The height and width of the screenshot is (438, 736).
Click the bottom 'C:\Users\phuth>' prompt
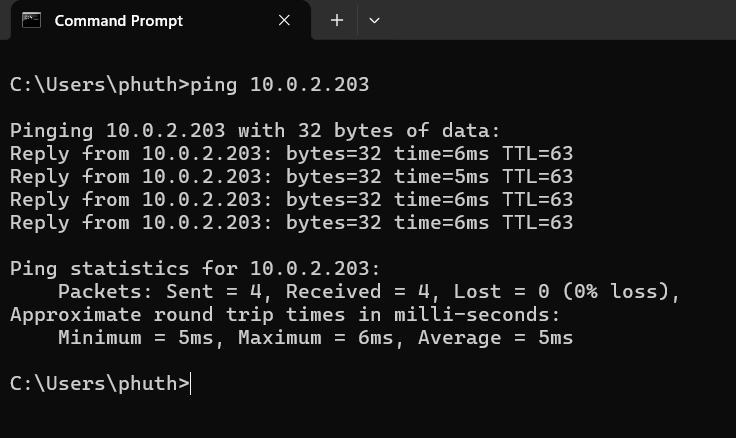tap(100, 384)
